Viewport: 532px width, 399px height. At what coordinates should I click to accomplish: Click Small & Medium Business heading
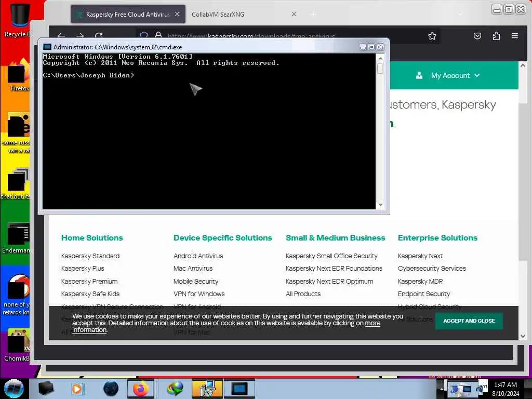click(x=335, y=238)
